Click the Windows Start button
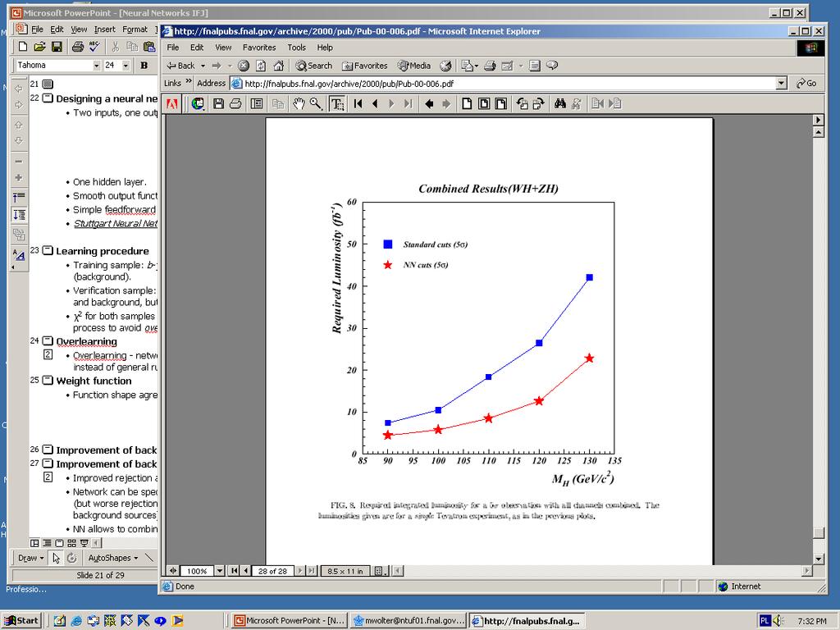This screenshot has height=630, width=840. tap(22, 621)
